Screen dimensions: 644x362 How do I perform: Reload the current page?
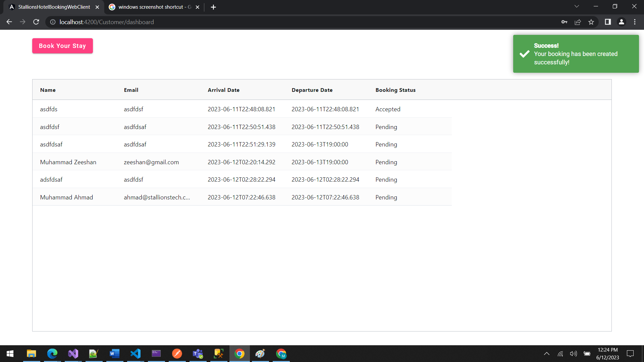pos(36,22)
